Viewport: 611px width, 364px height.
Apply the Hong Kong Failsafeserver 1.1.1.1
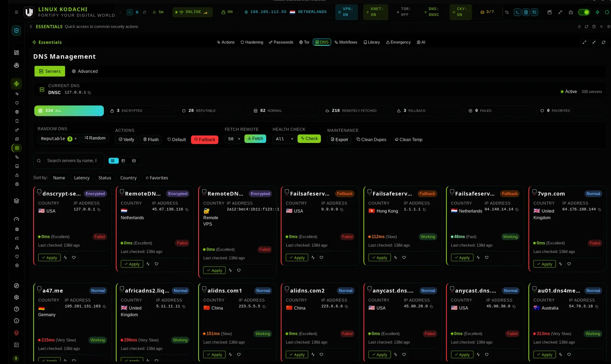click(x=380, y=258)
